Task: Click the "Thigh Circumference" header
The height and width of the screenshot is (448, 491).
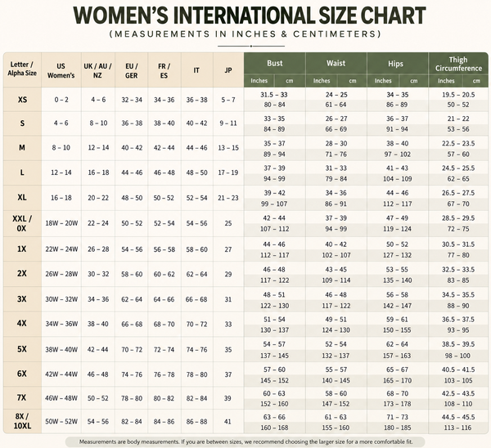Action: pos(458,64)
